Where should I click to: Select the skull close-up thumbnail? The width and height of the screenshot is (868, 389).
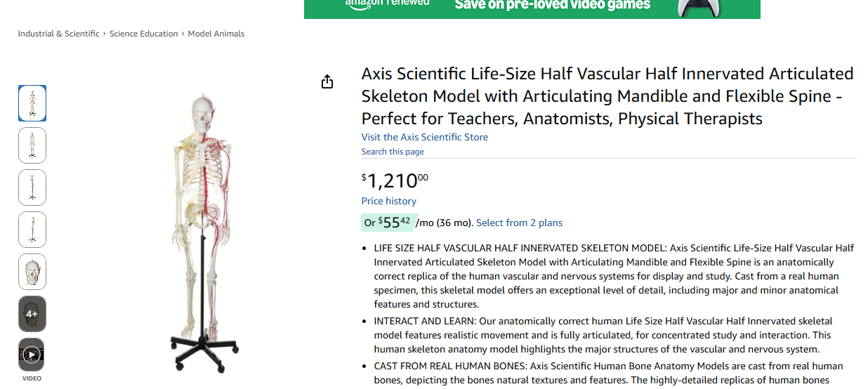point(32,272)
